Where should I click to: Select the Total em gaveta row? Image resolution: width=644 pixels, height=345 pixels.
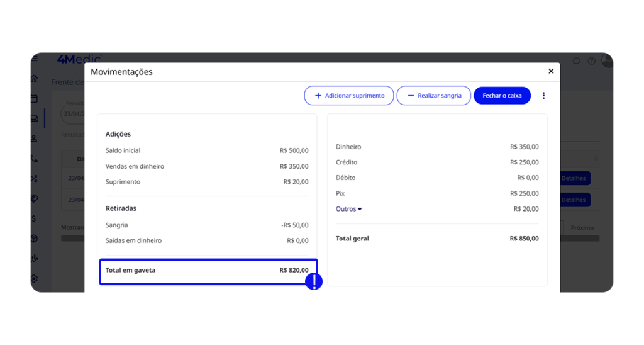[x=208, y=271]
